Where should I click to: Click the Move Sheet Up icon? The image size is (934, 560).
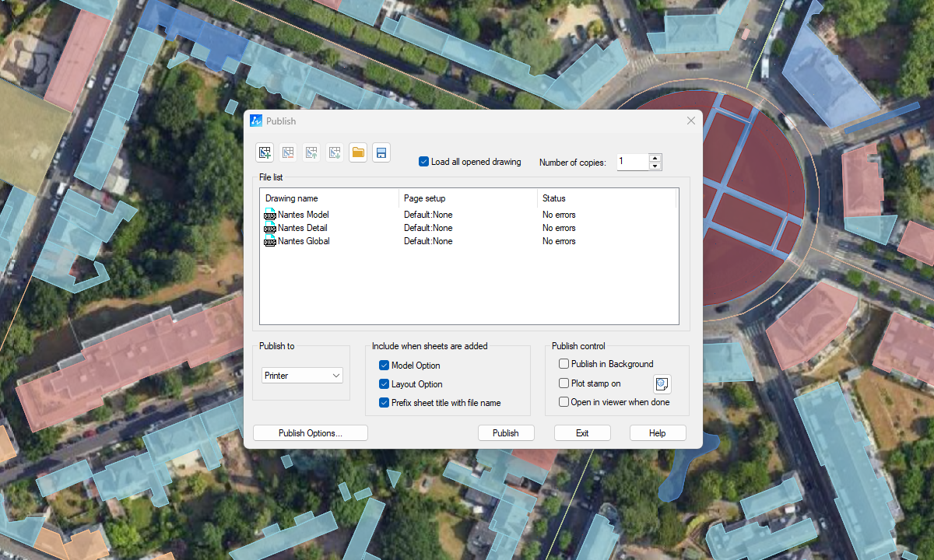click(311, 152)
